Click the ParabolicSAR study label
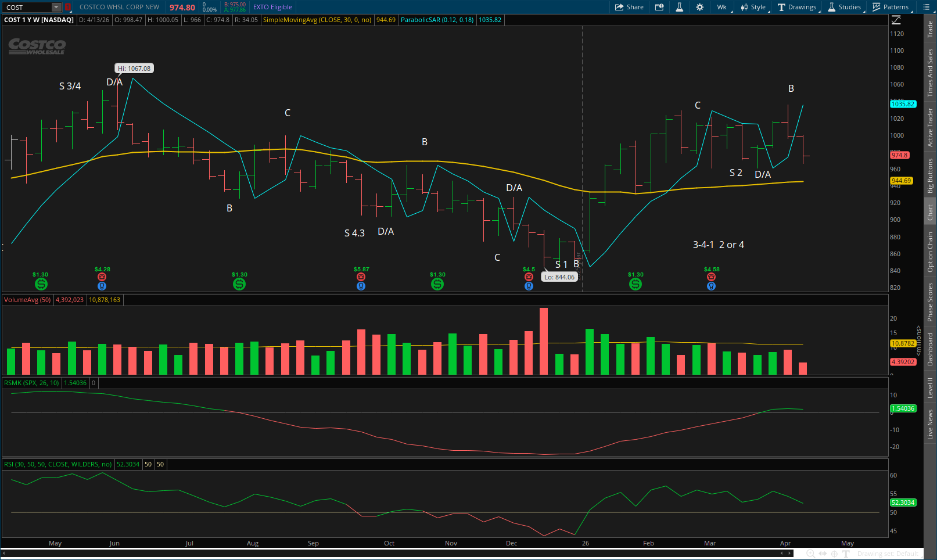937x560 pixels. point(437,20)
